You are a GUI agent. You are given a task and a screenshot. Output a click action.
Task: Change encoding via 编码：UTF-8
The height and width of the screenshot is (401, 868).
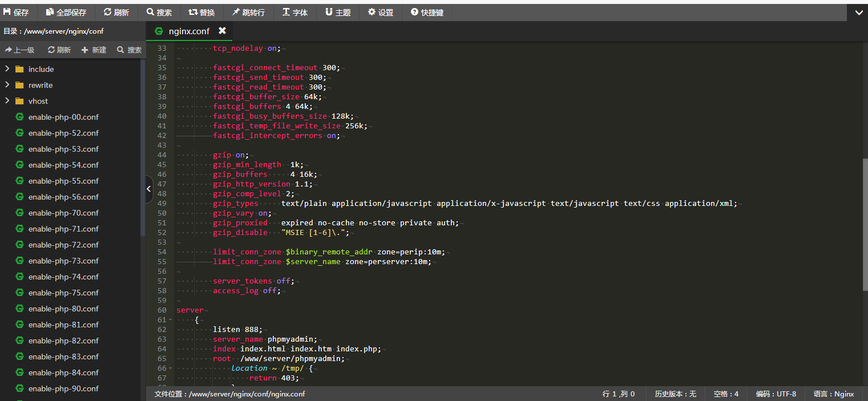tap(776, 394)
